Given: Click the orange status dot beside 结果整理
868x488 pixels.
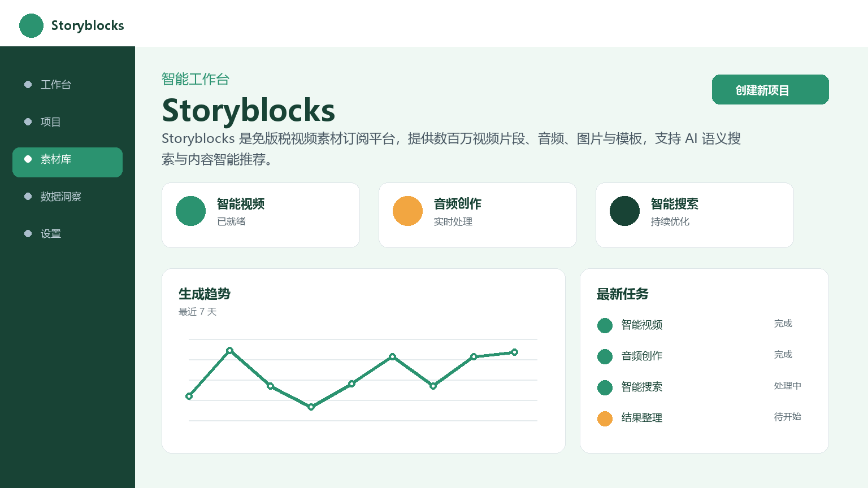Looking at the screenshot, I should coord(605,419).
